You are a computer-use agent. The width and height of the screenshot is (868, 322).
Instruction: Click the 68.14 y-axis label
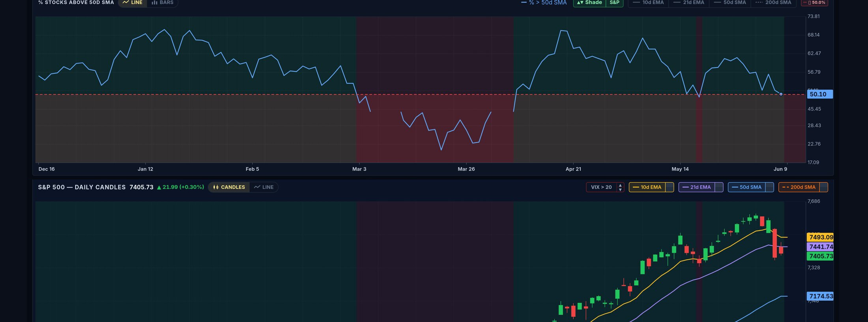coord(814,35)
